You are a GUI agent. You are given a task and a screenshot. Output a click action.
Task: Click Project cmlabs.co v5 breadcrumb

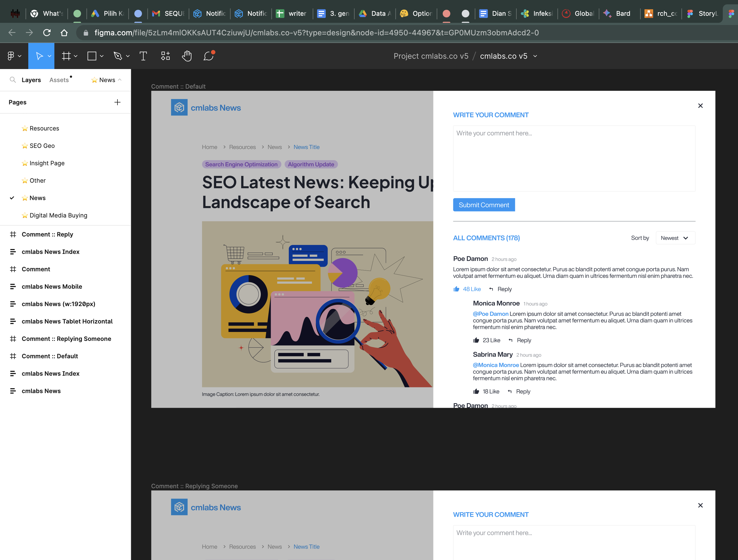click(x=431, y=56)
